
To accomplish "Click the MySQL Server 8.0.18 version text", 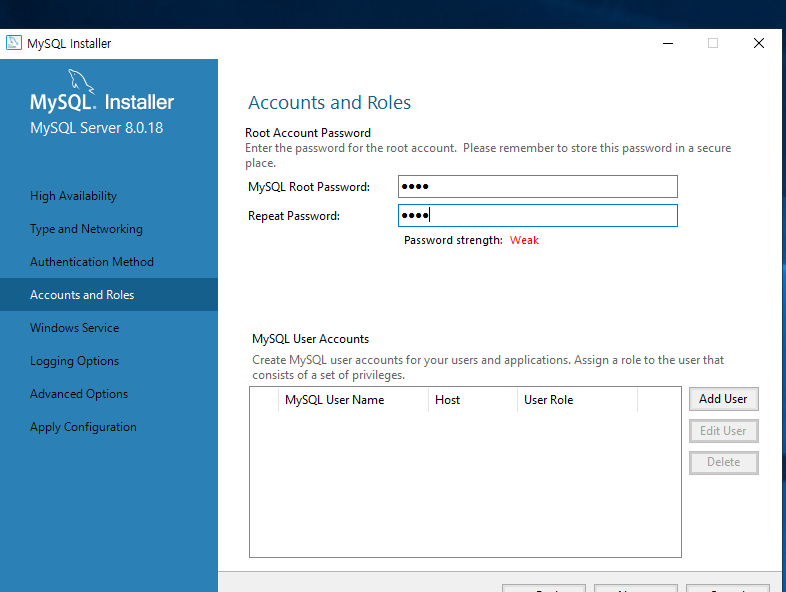I will (97, 128).
